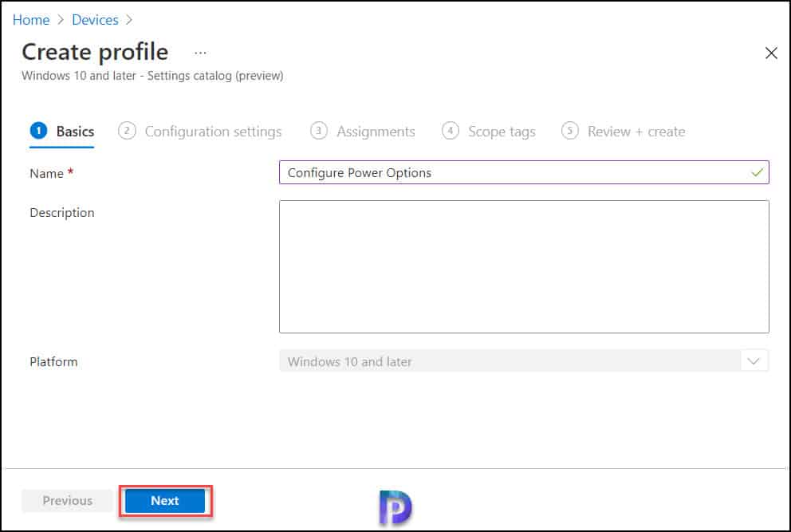Click the Previous button
The width and height of the screenshot is (791, 532).
(x=67, y=501)
